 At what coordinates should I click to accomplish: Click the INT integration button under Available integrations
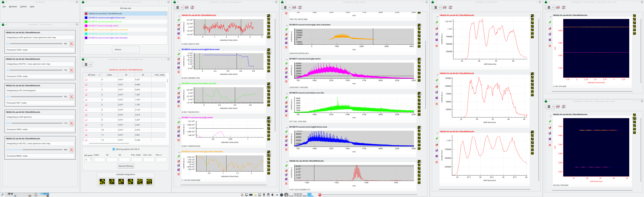tap(130, 182)
